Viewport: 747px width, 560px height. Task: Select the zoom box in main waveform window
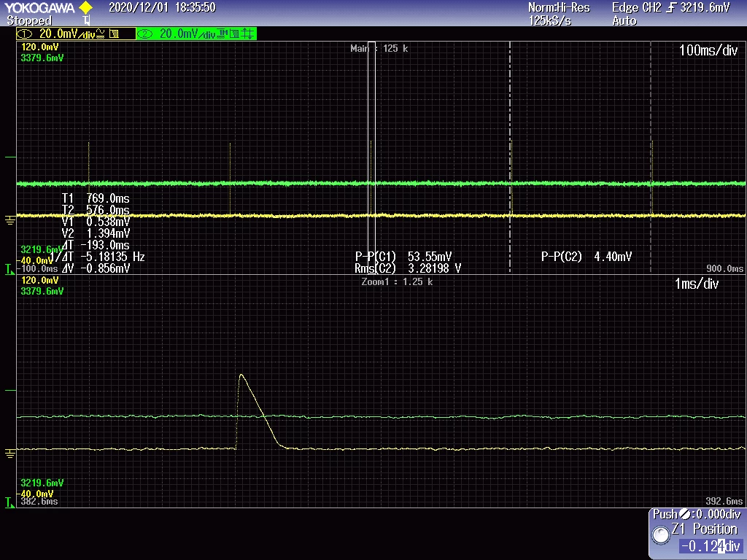click(x=371, y=157)
